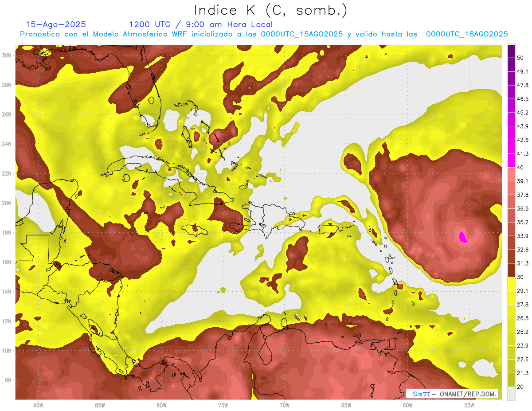Screen dimensions: 532x411
Task: Click the colorbar value "22.6"
Action: click(523, 359)
